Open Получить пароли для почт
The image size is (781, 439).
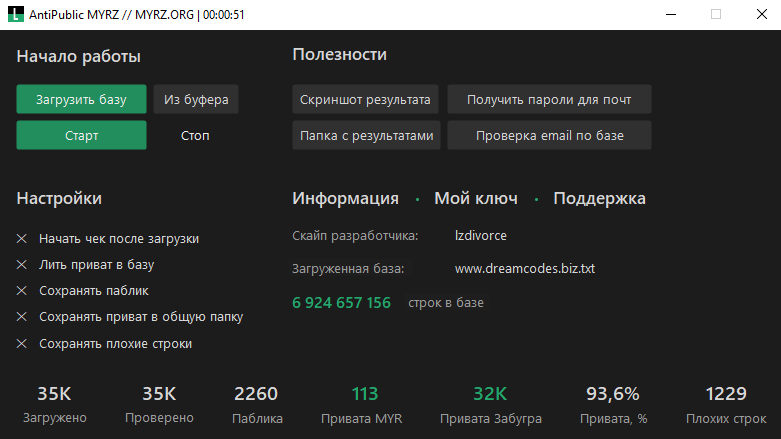pos(549,99)
